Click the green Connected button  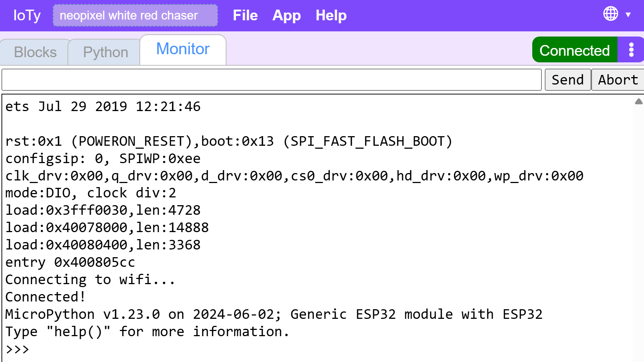(x=575, y=50)
